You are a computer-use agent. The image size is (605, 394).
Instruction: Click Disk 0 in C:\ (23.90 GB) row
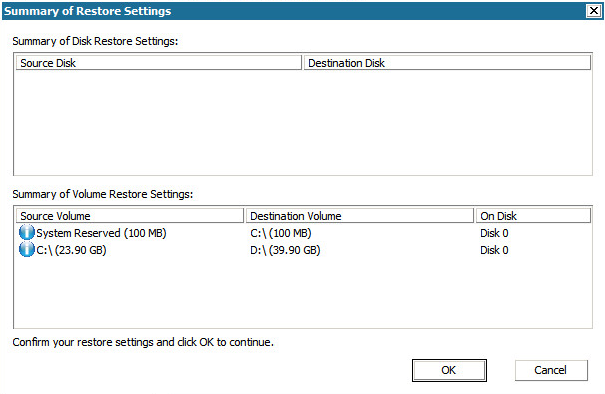tap(494, 250)
